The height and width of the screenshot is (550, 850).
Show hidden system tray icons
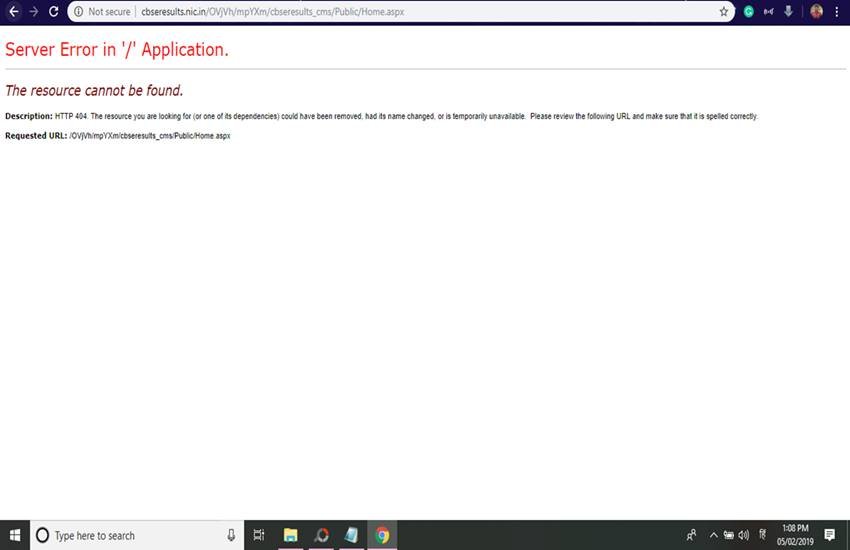(x=713, y=535)
